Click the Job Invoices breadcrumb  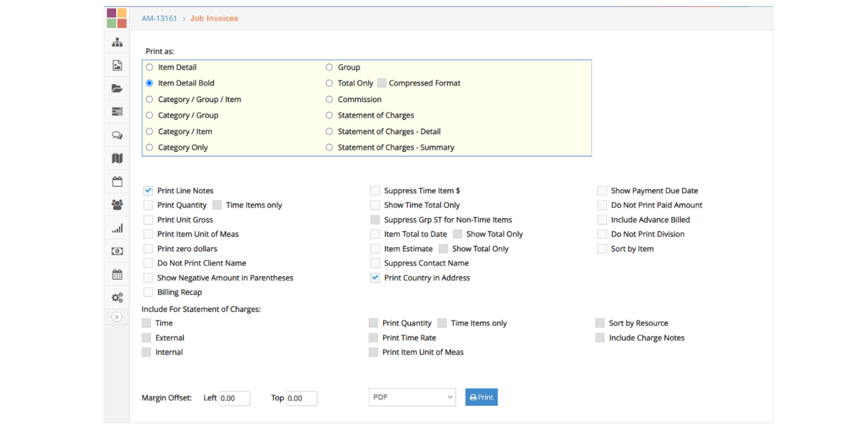tap(214, 18)
